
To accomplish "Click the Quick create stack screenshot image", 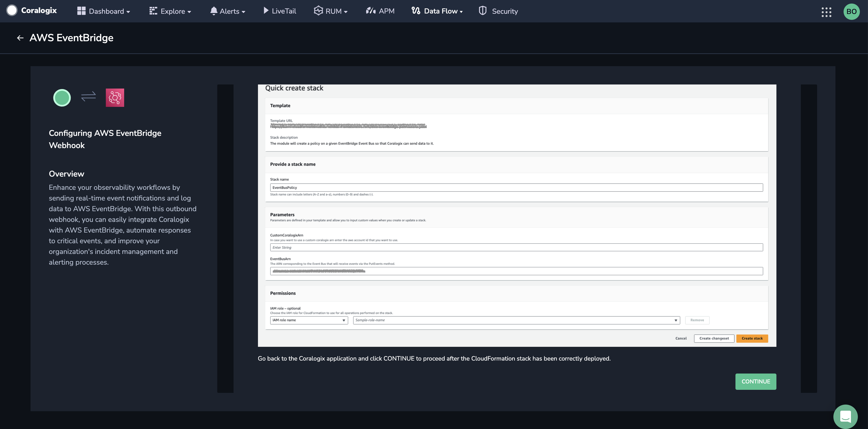I will click(517, 216).
